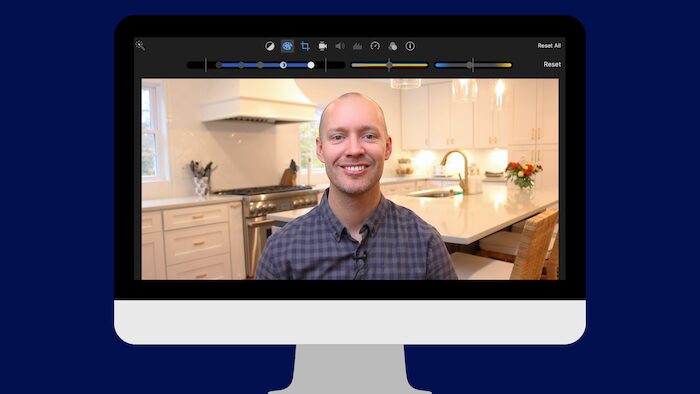700x394 pixels.
Task: Click the second gray handle on the blue slider
Action: click(241, 65)
